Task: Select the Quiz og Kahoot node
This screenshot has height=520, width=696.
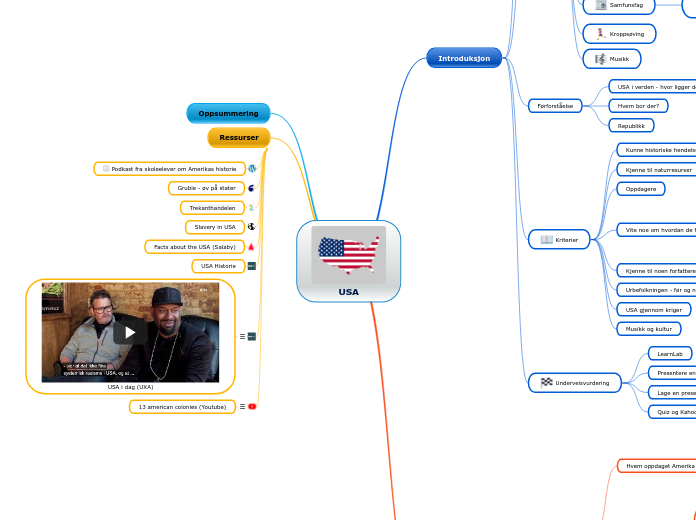Action: 672,412
